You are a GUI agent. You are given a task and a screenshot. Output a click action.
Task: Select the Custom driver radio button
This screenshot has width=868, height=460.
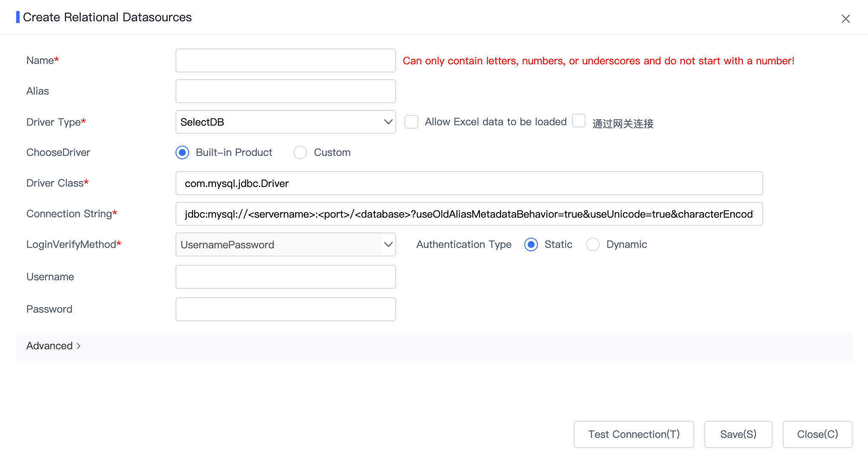coord(300,152)
